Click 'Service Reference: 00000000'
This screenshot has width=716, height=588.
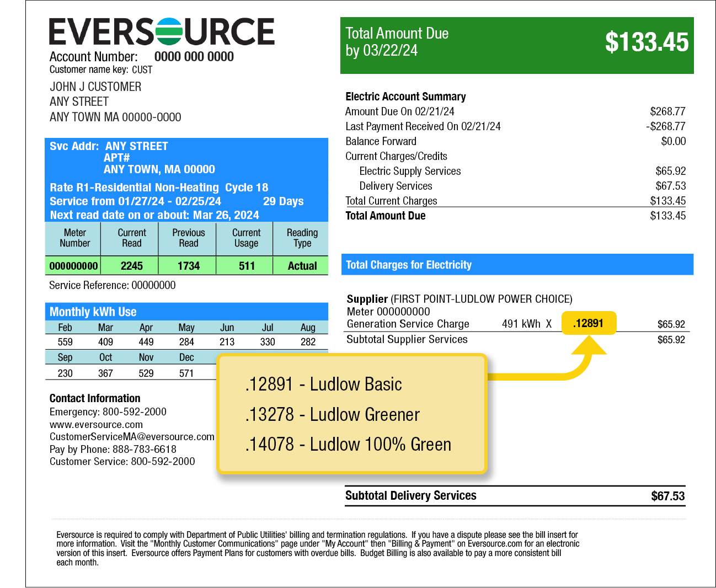coord(113,285)
